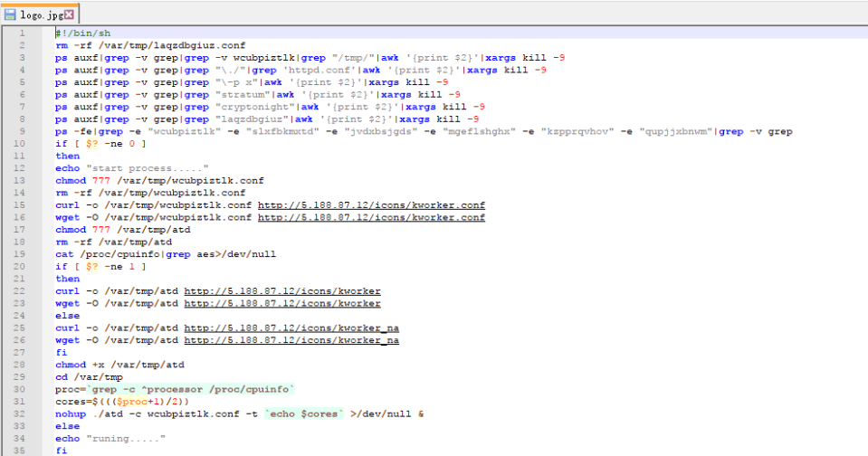This screenshot has width=868, height=456.
Task: Click line number 1 in the margin
Action: 22,33
